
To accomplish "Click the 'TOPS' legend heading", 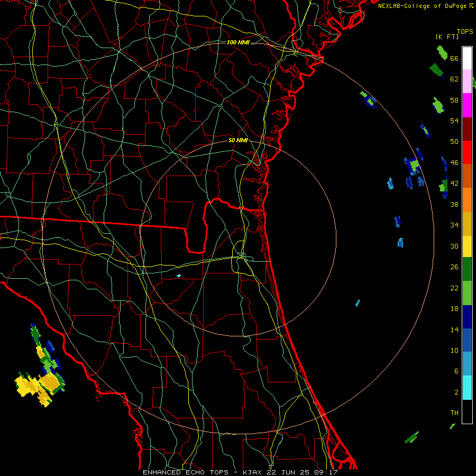I will (465, 32).
